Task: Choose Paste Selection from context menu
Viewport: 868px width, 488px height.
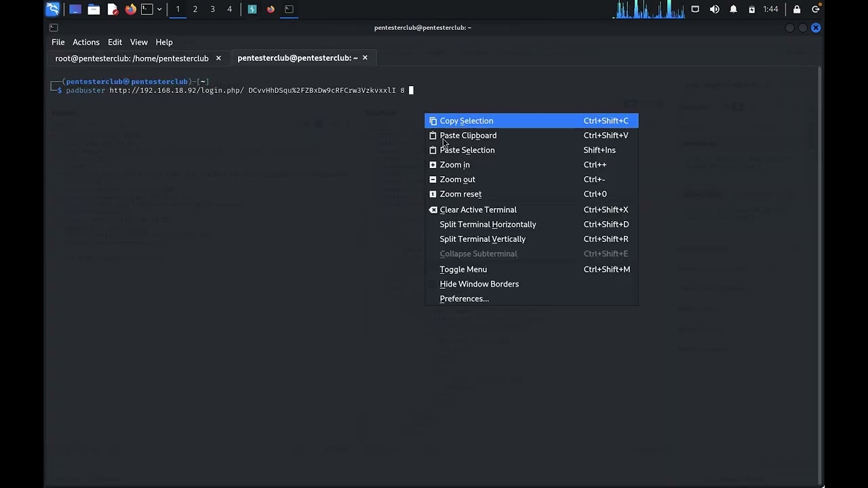Action: (x=532, y=150)
